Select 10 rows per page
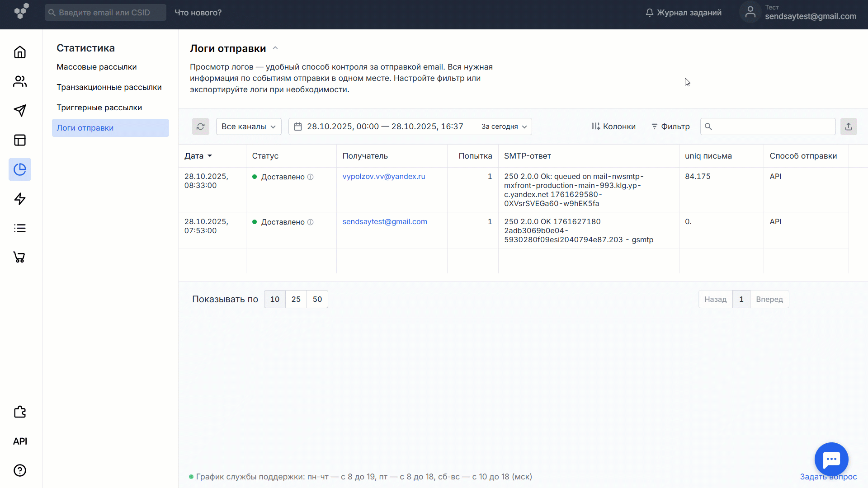868x488 pixels. click(275, 299)
